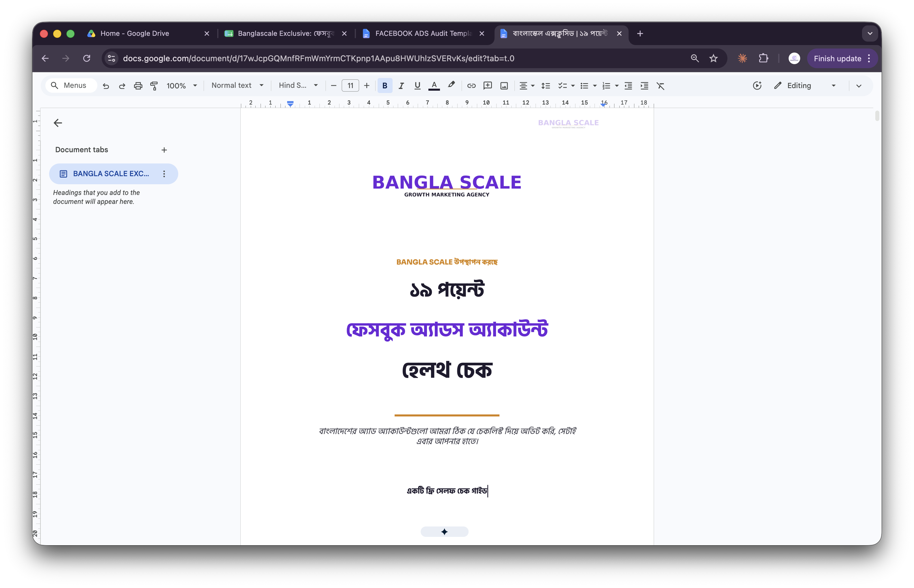Close the FACEBOOK ADS Audit Template tab
The width and height of the screenshot is (914, 588).
click(x=482, y=34)
